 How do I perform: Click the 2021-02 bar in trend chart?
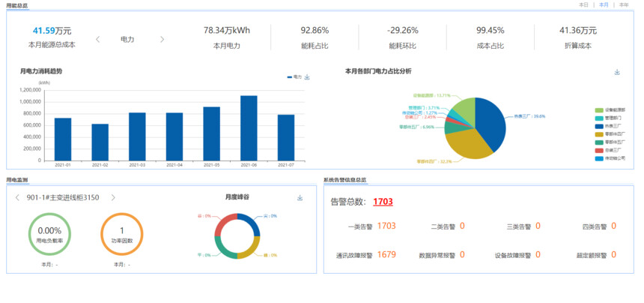click(100, 142)
